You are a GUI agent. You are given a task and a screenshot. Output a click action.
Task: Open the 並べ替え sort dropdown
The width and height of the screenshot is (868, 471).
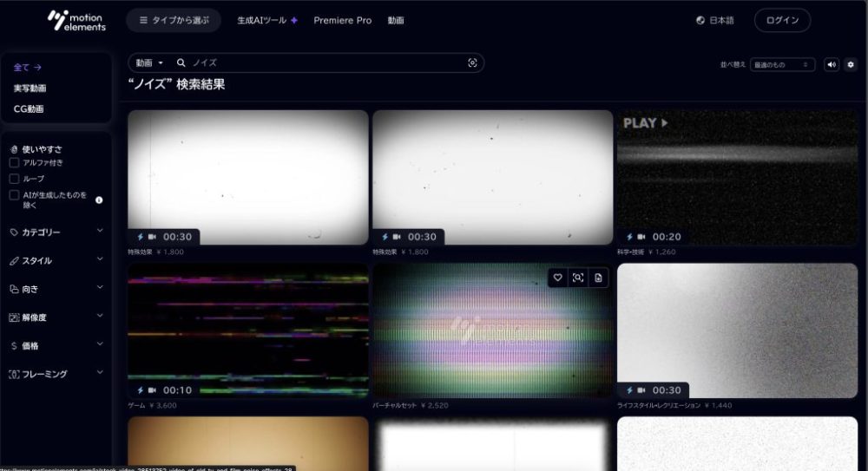pyautogui.click(x=782, y=64)
